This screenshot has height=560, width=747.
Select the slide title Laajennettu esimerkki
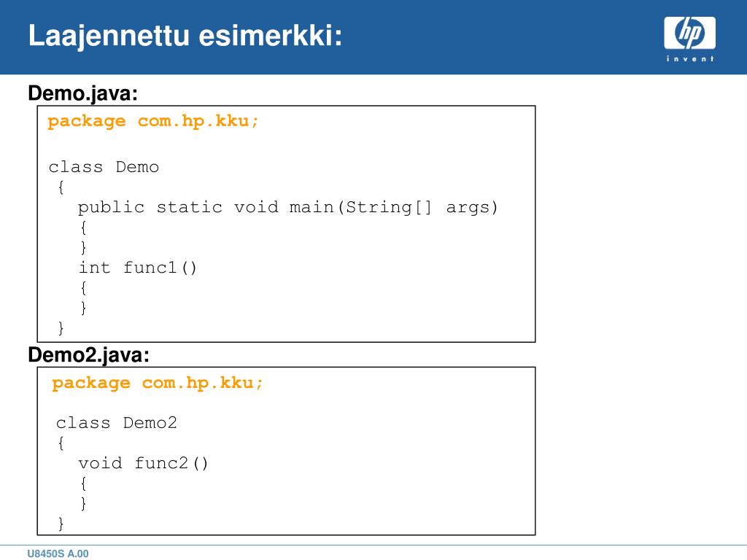(185, 36)
